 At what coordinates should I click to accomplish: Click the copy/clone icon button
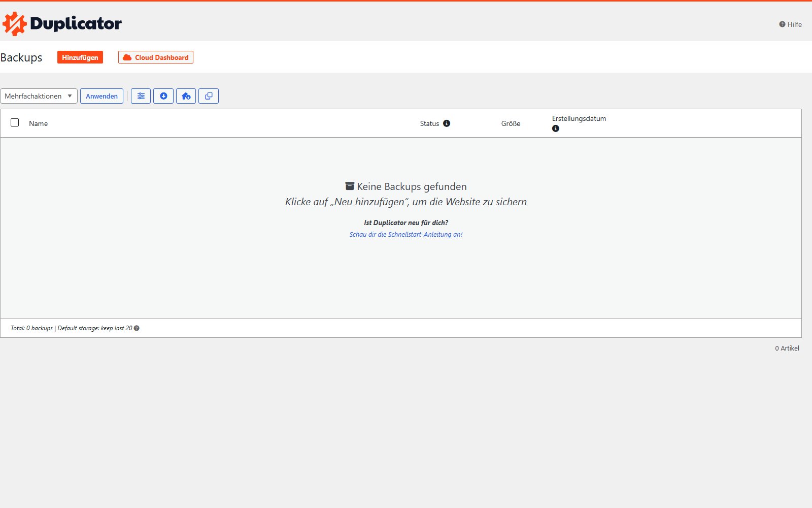point(209,96)
